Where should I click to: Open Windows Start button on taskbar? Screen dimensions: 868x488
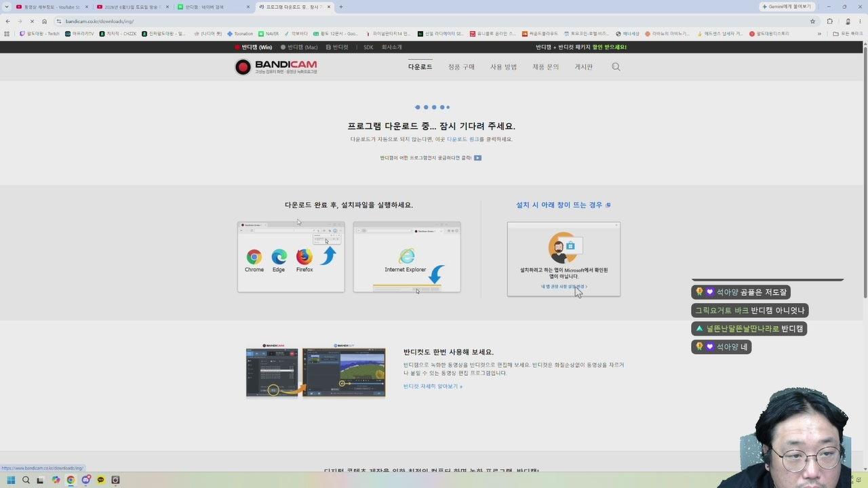point(11,480)
